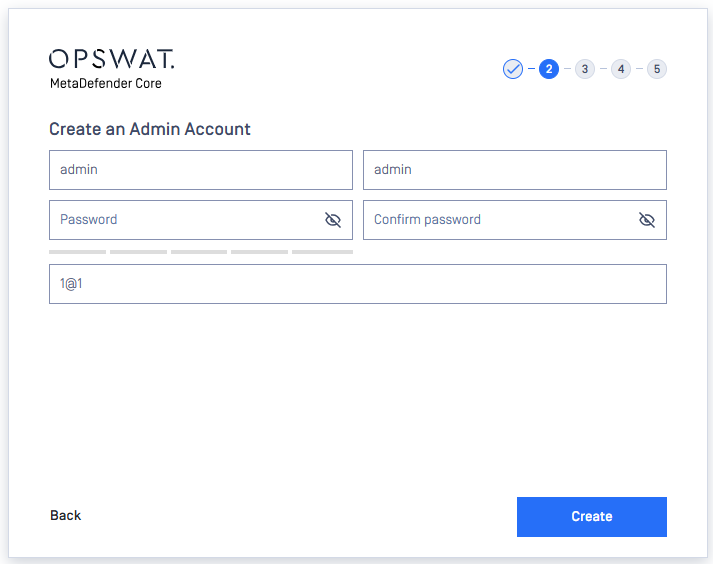The width and height of the screenshot is (713, 564).
Task: Submit with the Create button
Action: click(592, 517)
